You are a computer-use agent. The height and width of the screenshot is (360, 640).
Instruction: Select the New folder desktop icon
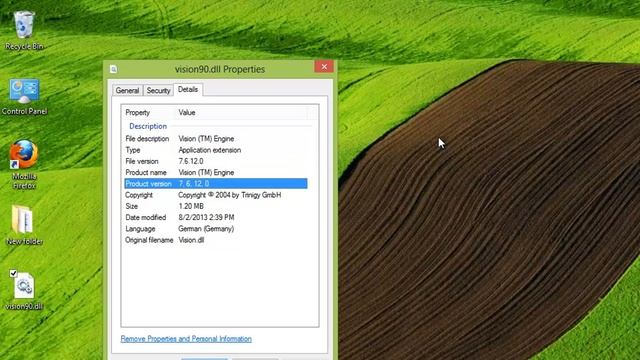pos(24,225)
